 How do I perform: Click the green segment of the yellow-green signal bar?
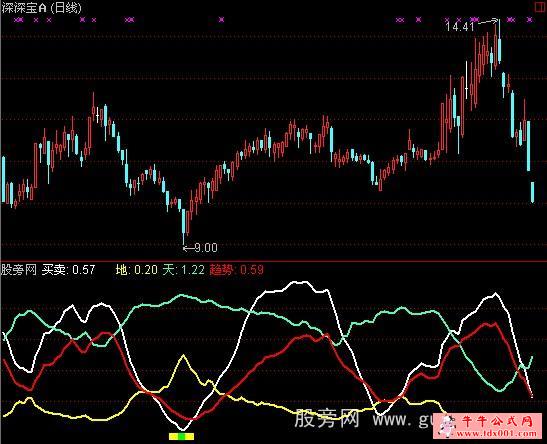coord(181,436)
